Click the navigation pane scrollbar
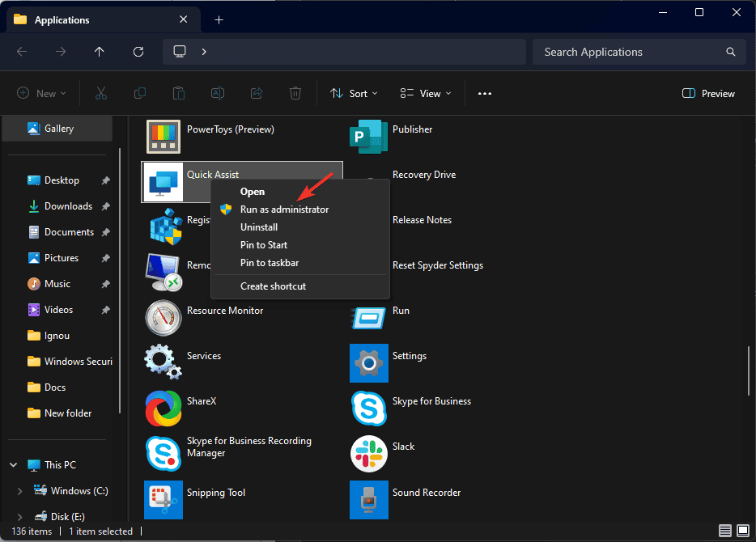 coord(120,281)
